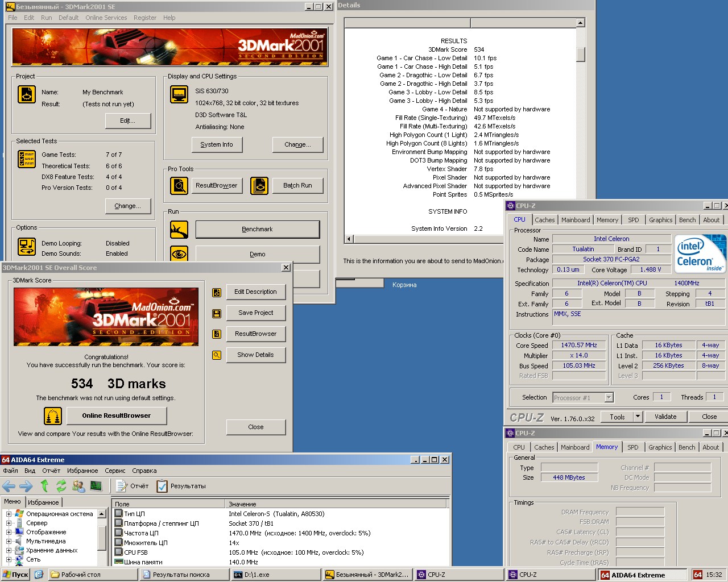Click the System Info button
The height and width of the screenshot is (582, 728).
click(x=217, y=144)
